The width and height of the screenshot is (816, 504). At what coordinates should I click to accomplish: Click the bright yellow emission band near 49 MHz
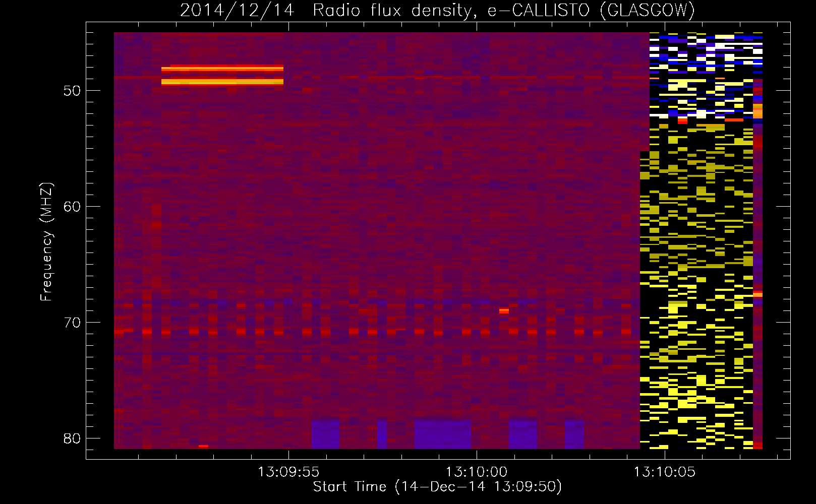point(222,82)
